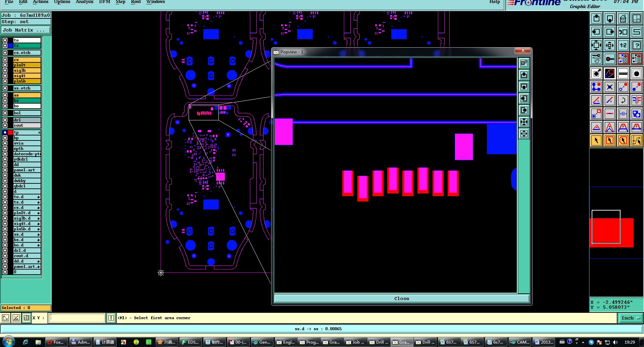This screenshot has width=644, height=347.
Task: Open the EDS taskbar item
Action: [x=190, y=342]
